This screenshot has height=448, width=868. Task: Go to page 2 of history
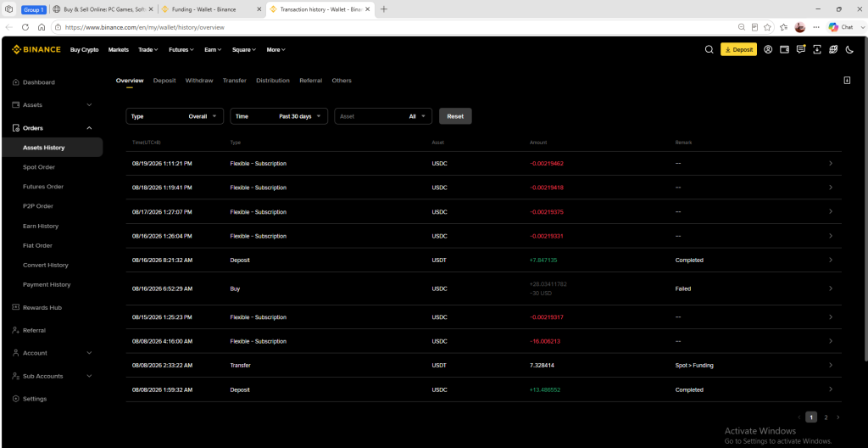pyautogui.click(x=826, y=417)
